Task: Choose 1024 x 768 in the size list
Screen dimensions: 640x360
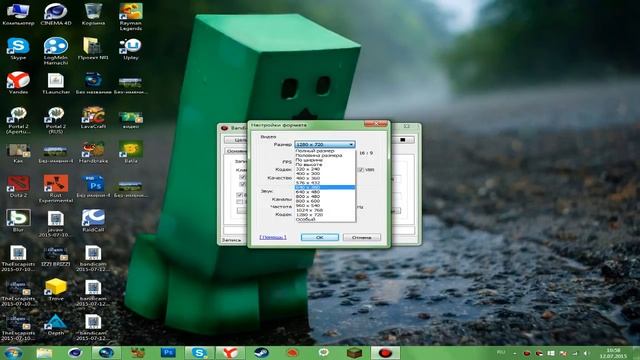Action: click(325, 210)
